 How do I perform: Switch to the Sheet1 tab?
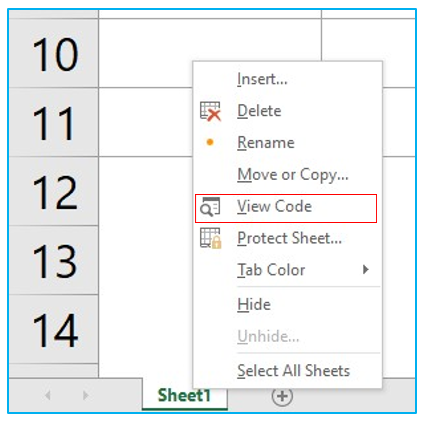click(185, 396)
